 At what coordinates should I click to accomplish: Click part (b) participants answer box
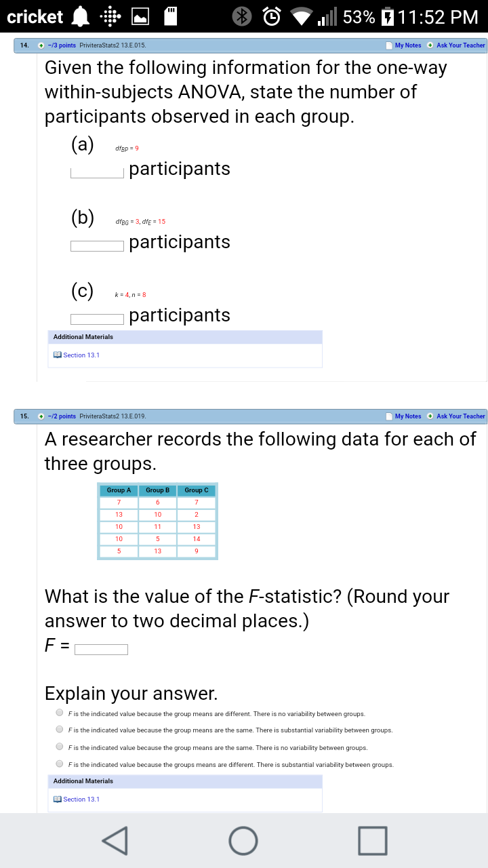click(x=98, y=245)
